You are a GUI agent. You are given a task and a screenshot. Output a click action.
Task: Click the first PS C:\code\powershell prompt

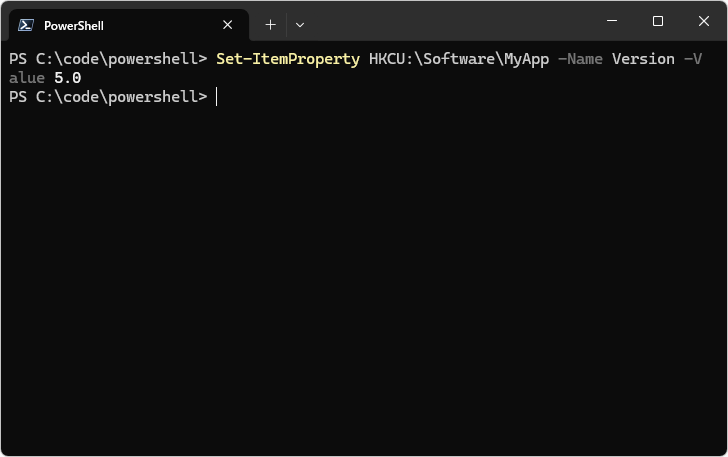[108, 59]
